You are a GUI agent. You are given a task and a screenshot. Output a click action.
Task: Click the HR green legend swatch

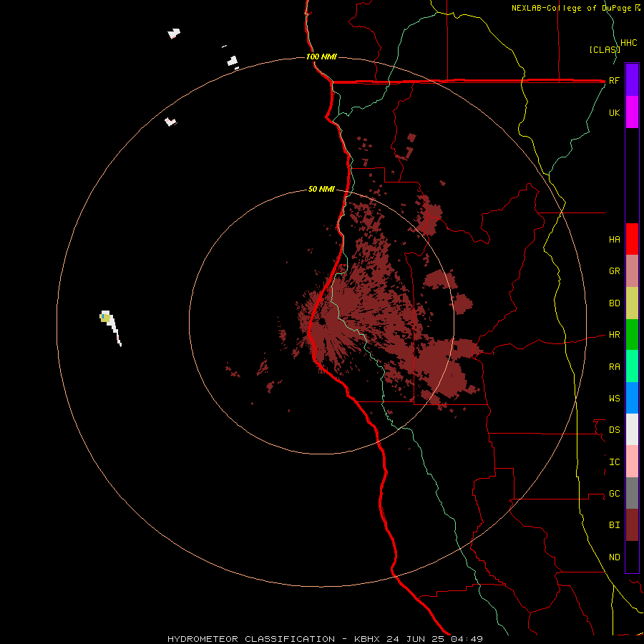[x=632, y=335]
